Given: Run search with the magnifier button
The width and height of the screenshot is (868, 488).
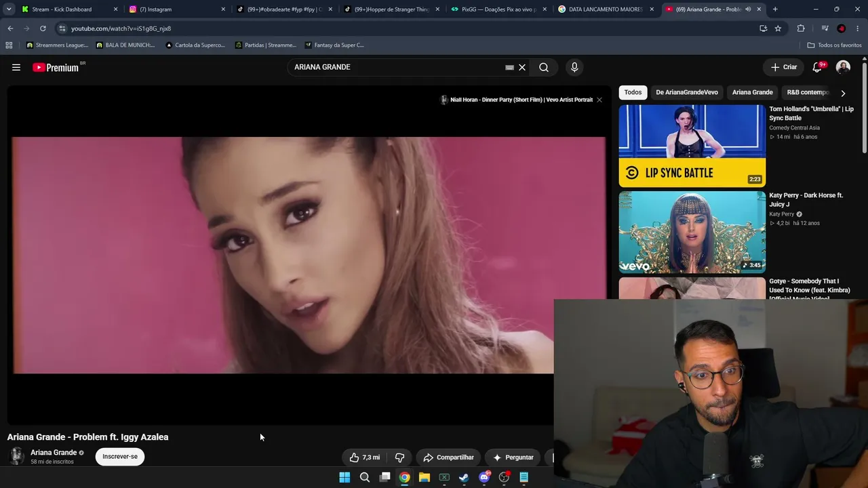Looking at the screenshot, I should coord(544,67).
